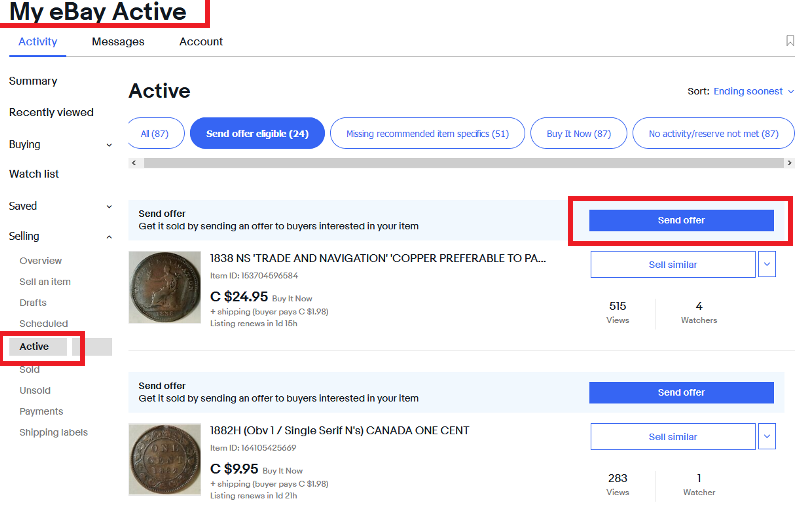Switch to the Messages tab

[x=118, y=41]
